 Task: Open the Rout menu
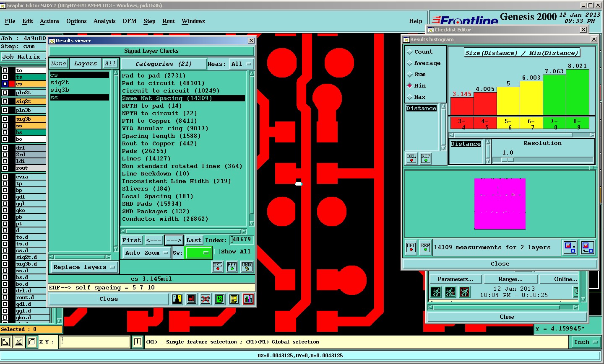pos(169,21)
